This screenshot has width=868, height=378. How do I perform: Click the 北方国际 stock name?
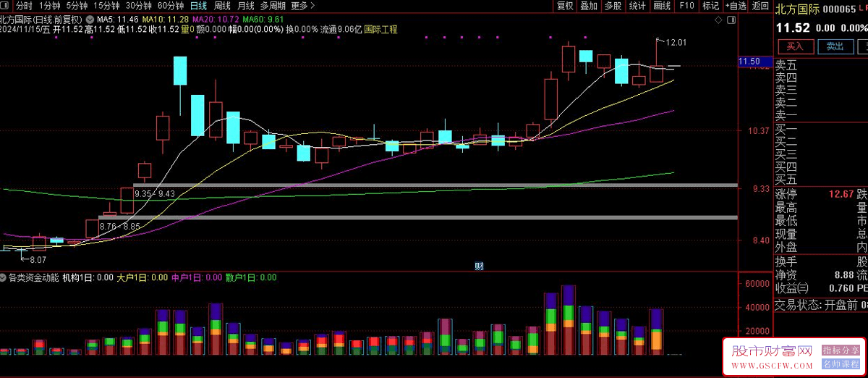coord(798,9)
